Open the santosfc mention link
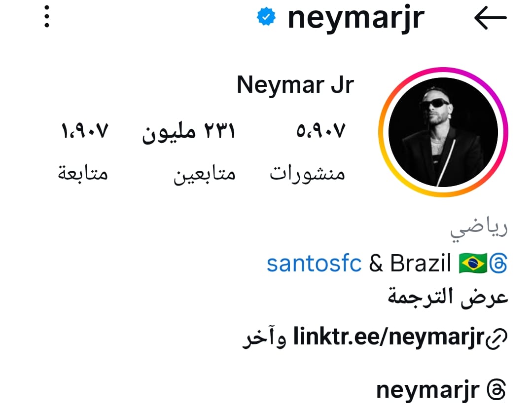Image resolution: width=532 pixels, height=415 pixels. 314,264
